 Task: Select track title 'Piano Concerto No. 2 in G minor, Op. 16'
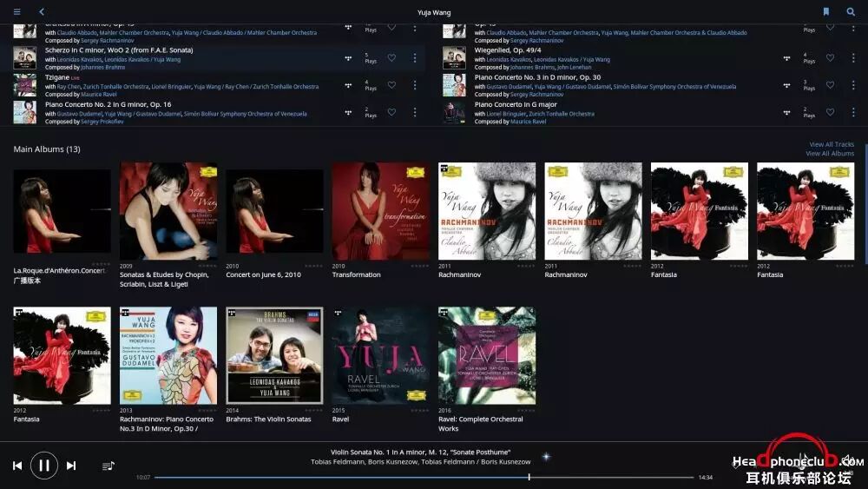tap(108, 104)
